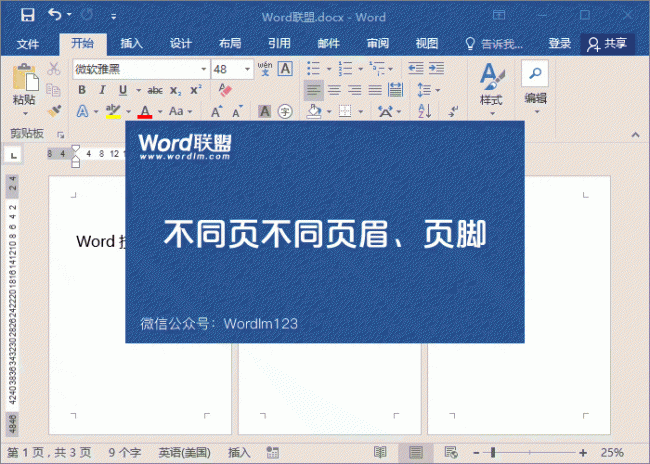The width and height of the screenshot is (650, 464).
Task: Collapse the ribbon with chevron
Action: [x=635, y=135]
